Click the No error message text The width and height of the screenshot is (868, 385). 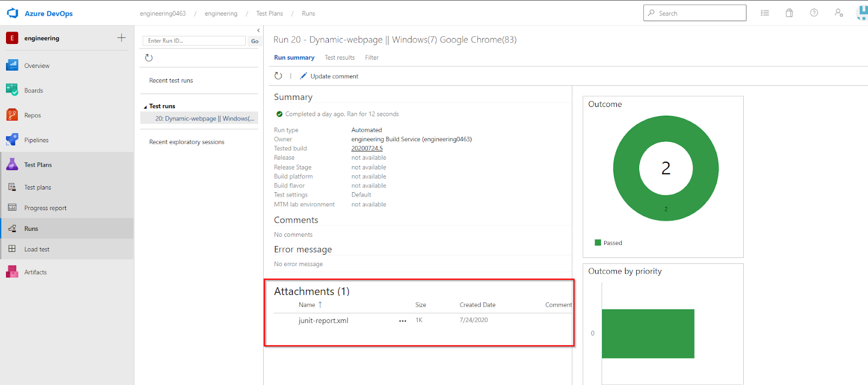coord(298,264)
